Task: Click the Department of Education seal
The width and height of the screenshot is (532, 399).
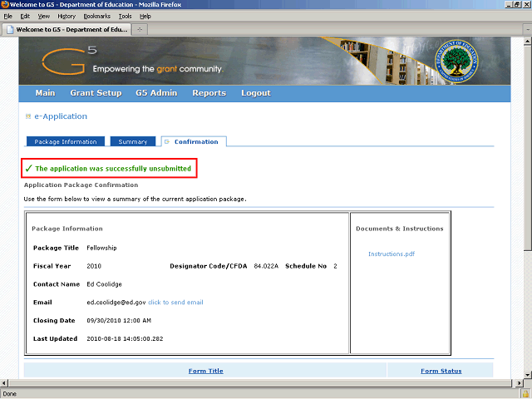Action: click(x=456, y=62)
